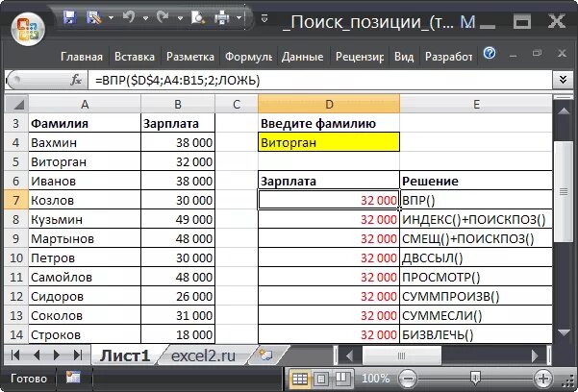Select the Лист1 sheet tab
The image size is (578, 392).
coord(125,355)
